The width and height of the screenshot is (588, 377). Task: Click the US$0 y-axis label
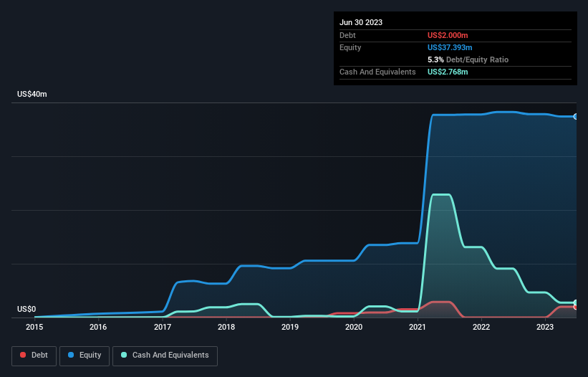tap(26, 309)
